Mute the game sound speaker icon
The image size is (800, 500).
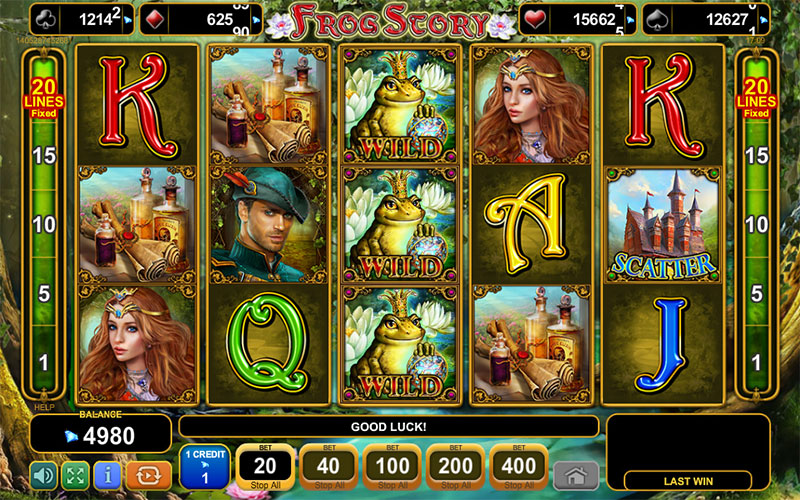coord(43,476)
